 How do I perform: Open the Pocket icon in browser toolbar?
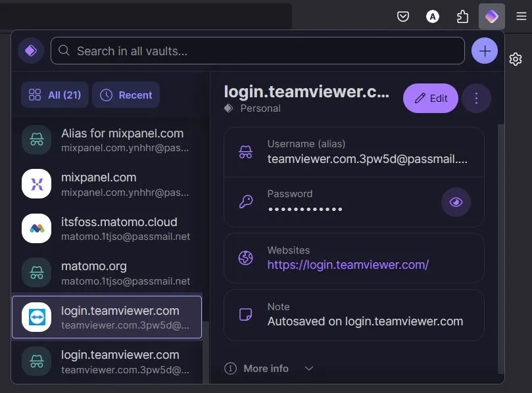click(x=403, y=16)
